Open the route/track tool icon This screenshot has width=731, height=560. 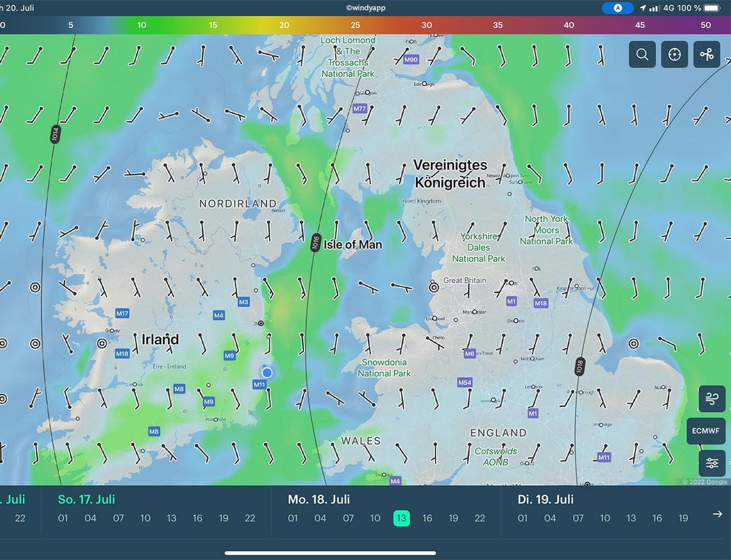pyautogui.click(x=707, y=54)
